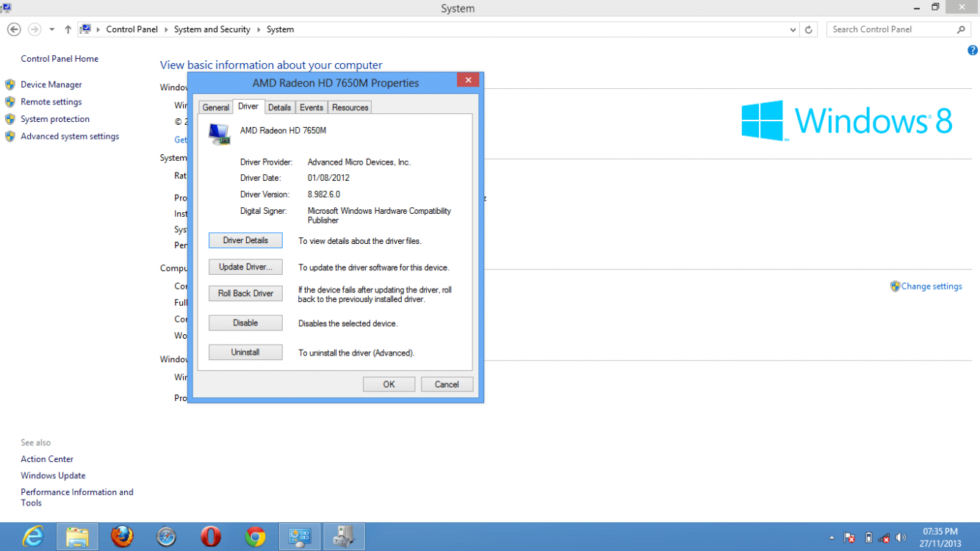Open System protection link
Image resolution: width=980 pixels, height=551 pixels.
coord(55,119)
